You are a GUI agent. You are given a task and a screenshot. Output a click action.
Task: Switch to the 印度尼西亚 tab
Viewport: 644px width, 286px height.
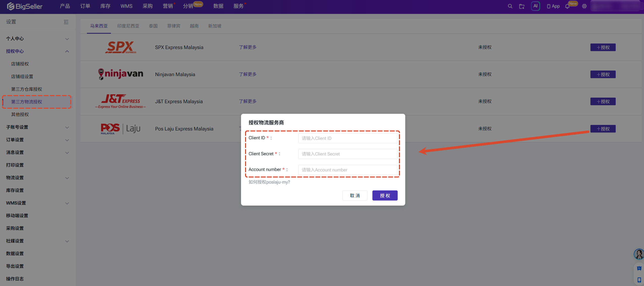pos(128,26)
